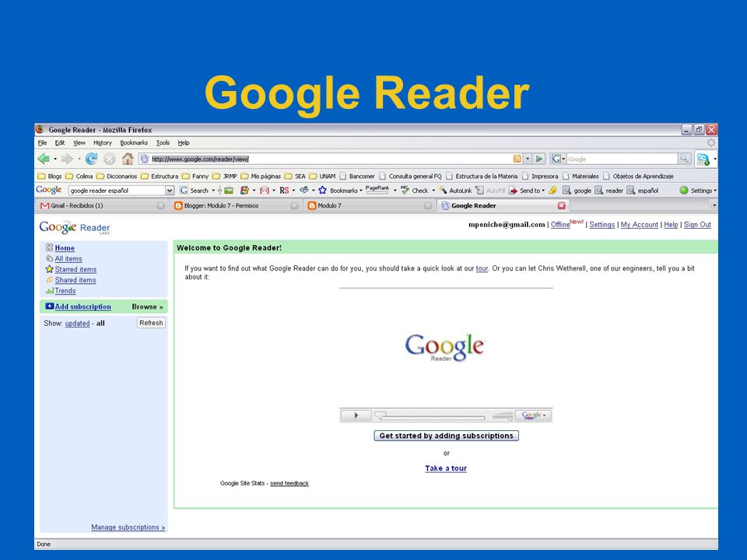747x560 pixels.
Task: Click the Skype toolbar icon
Action: coord(703,159)
